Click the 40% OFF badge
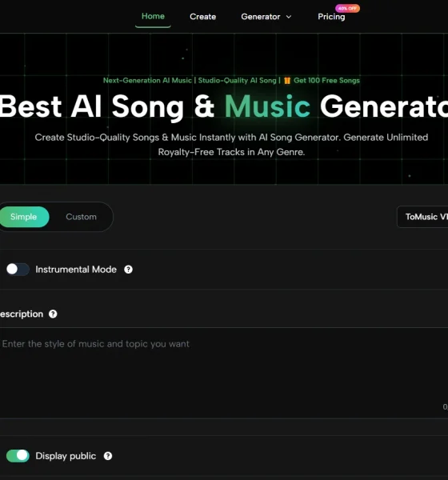This screenshot has height=480, width=448. point(347,8)
